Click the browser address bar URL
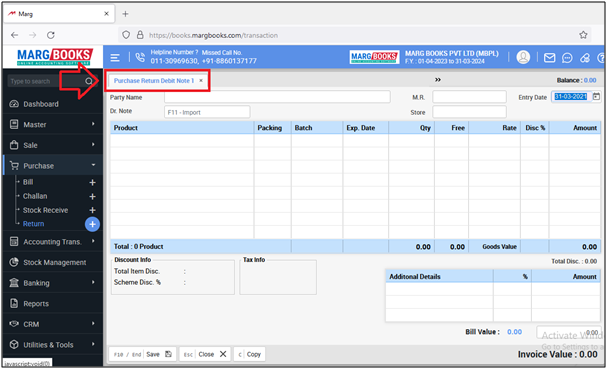The height and width of the screenshot is (369, 608). click(x=213, y=35)
